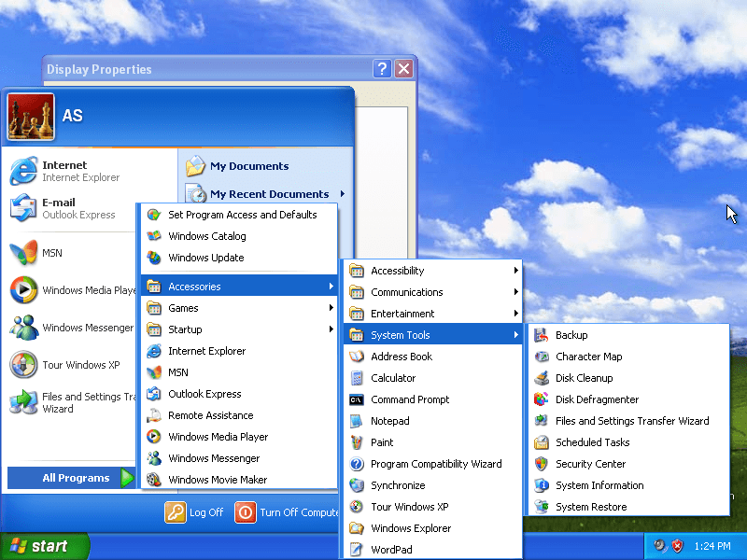Expand the Startup submenu
The height and width of the screenshot is (560, 747).
tap(239, 329)
